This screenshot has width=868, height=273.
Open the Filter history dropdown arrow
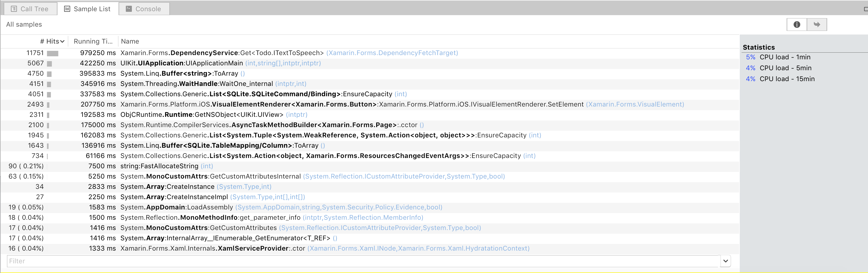[x=726, y=261]
